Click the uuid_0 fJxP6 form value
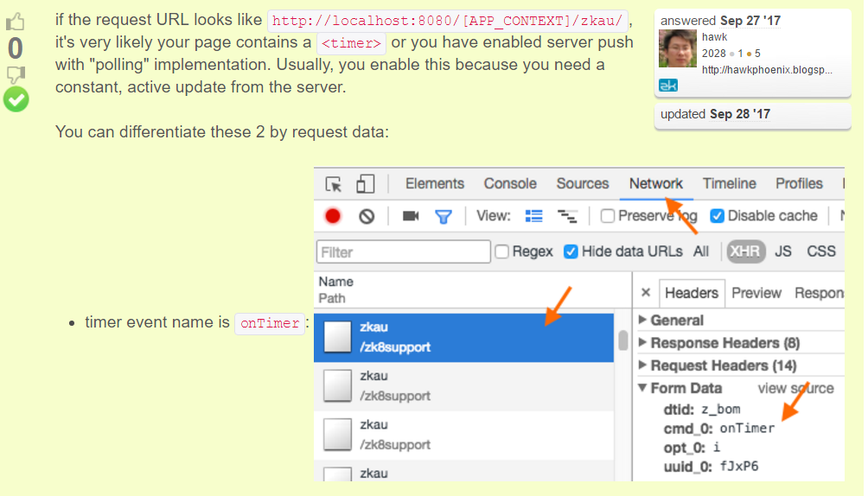 click(739, 466)
